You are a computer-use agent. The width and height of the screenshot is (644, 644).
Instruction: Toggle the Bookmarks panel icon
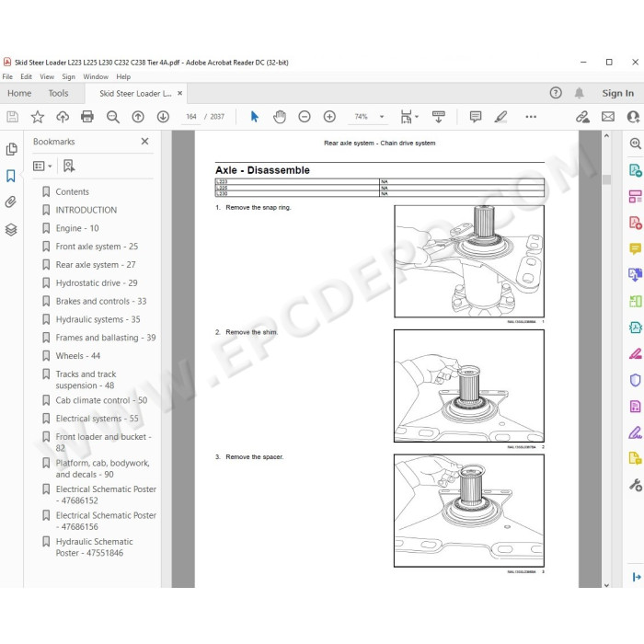(11, 176)
